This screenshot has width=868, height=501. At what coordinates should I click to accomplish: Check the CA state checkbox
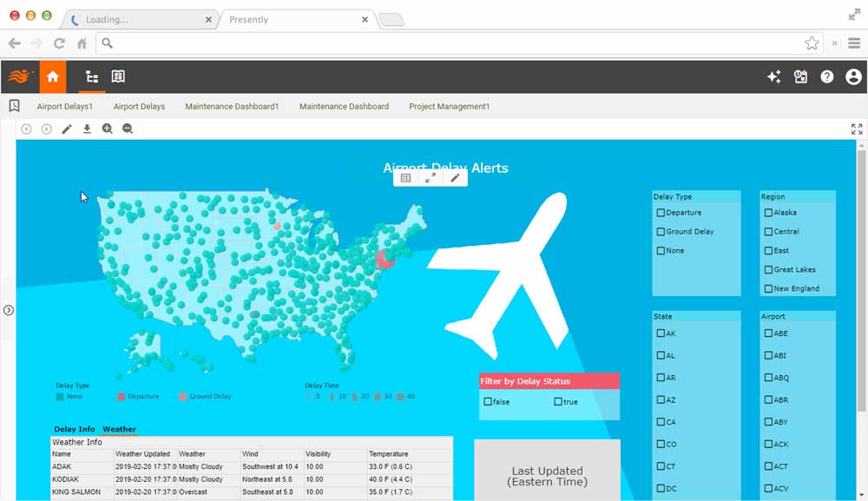(661, 422)
